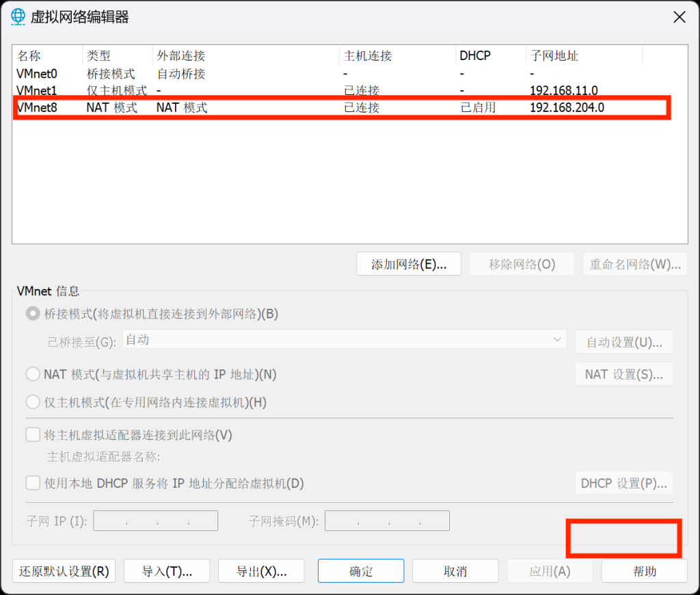Click into the 子网 IP input field
Image resolution: width=700 pixels, height=595 pixels.
click(x=155, y=521)
